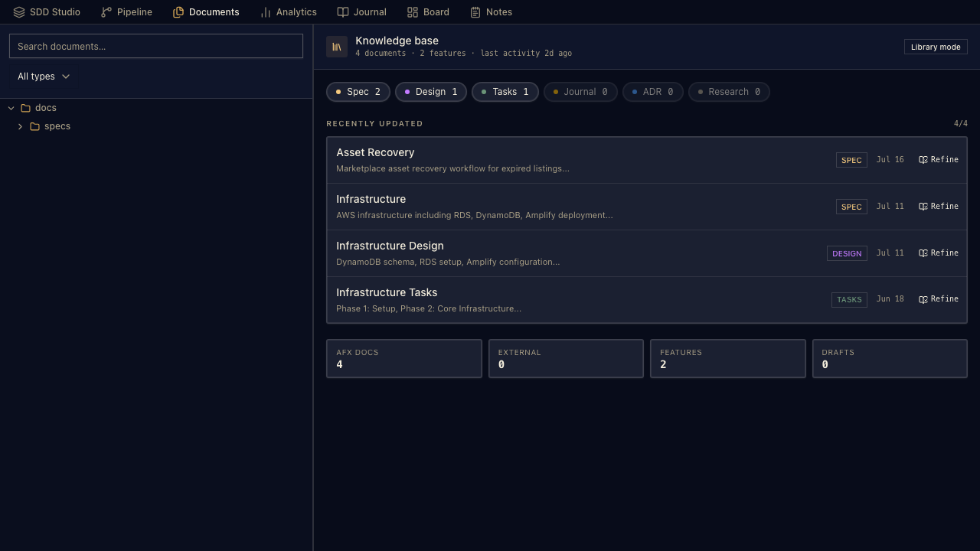Toggle the Research filter chip

point(729,92)
